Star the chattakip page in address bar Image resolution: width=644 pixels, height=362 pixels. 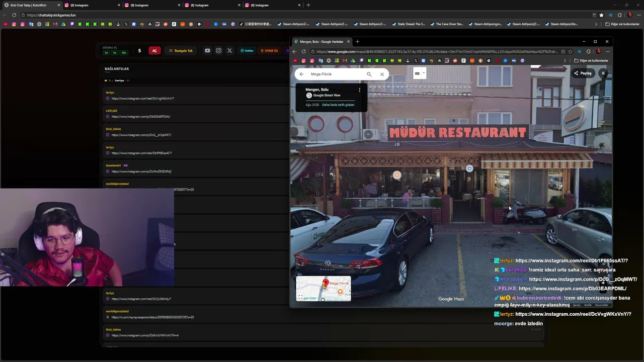point(601,15)
